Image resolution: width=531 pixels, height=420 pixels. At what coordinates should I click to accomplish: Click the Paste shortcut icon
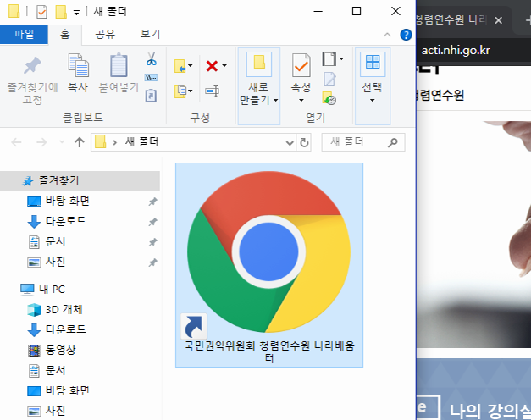click(x=151, y=96)
